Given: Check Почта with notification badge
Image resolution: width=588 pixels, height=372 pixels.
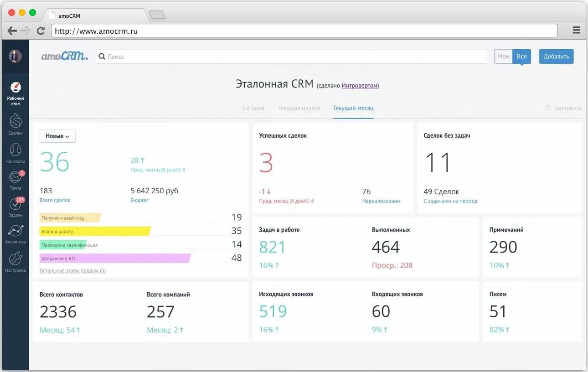Looking at the screenshot, I should [15, 178].
